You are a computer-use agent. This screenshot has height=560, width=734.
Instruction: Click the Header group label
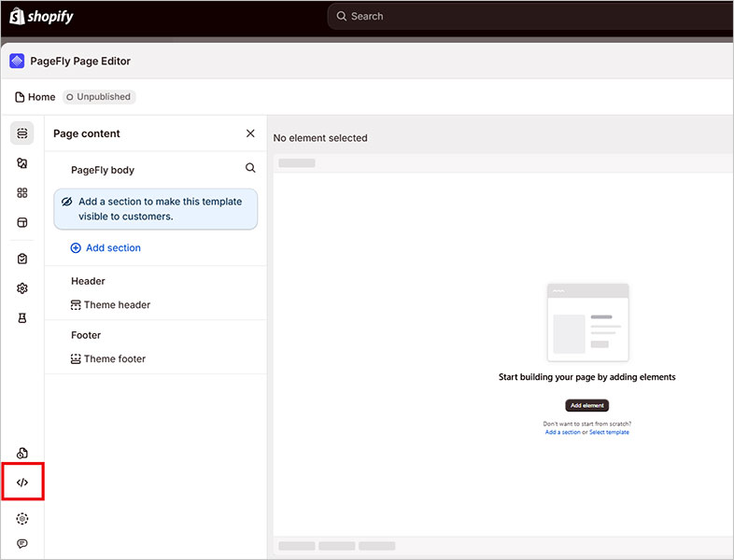click(x=88, y=281)
